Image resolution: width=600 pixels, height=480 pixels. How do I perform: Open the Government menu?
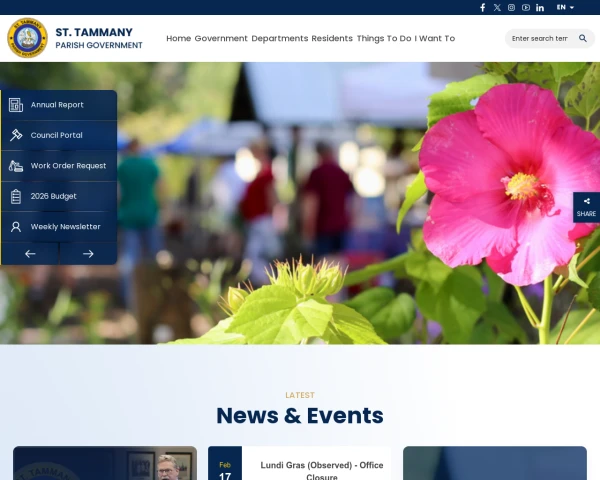[221, 38]
